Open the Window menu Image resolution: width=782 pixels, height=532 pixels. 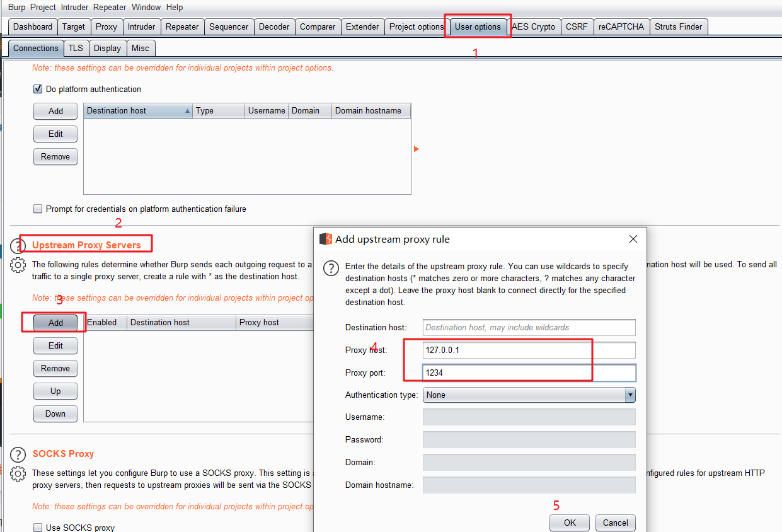146,8
